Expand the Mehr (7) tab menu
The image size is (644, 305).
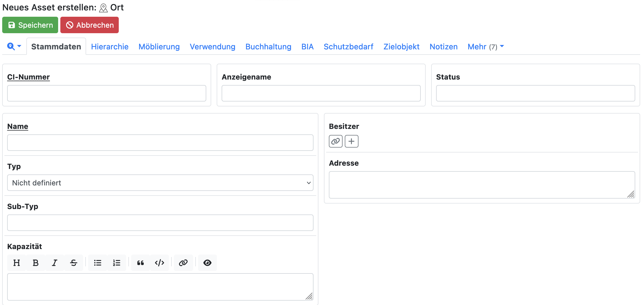[x=486, y=47]
